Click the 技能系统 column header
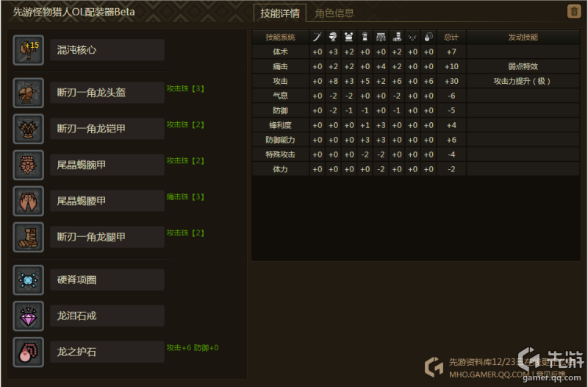 [x=281, y=38]
